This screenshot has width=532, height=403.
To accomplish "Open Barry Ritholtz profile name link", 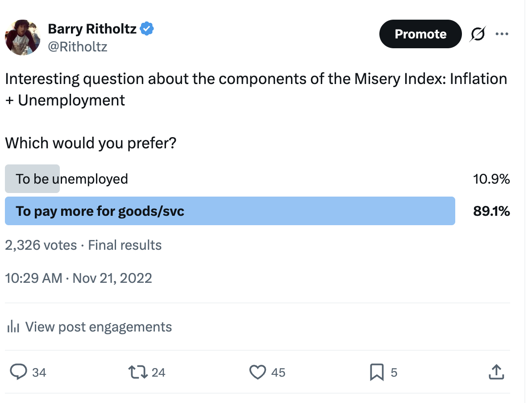I will pos(92,29).
